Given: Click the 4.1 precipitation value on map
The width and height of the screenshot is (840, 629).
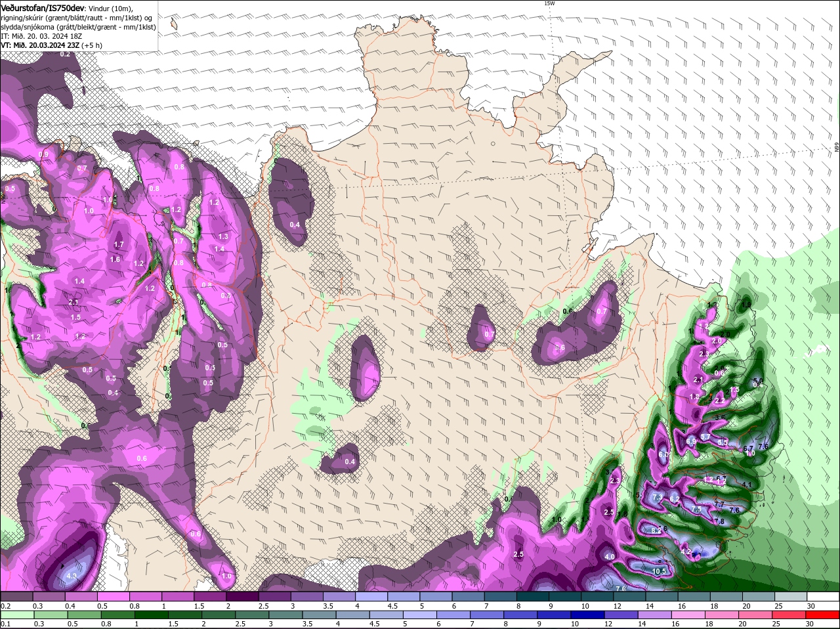Looking at the screenshot, I should [746, 485].
